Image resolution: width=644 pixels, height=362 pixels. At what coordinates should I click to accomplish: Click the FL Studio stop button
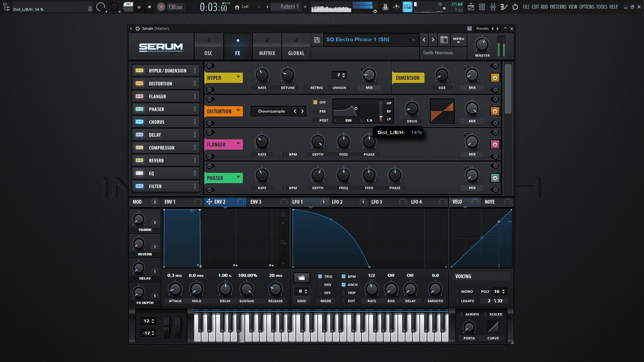149,7
